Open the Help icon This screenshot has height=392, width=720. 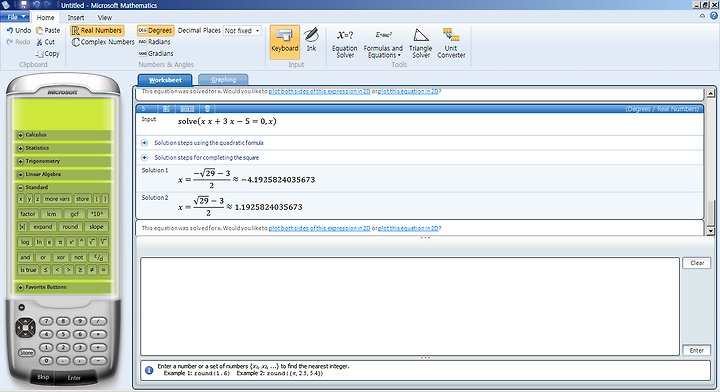[x=714, y=16]
